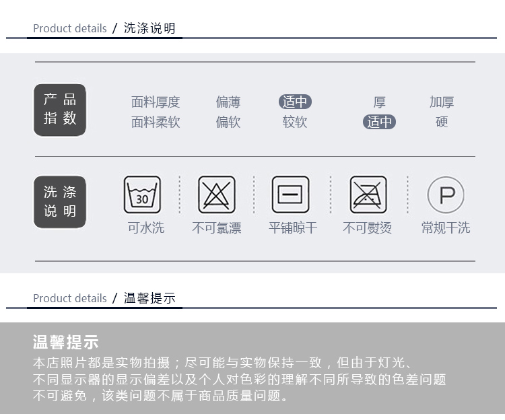The image size is (505, 420).
Task: Click the do-not-iron crossed icon
Action: point(368,195)
